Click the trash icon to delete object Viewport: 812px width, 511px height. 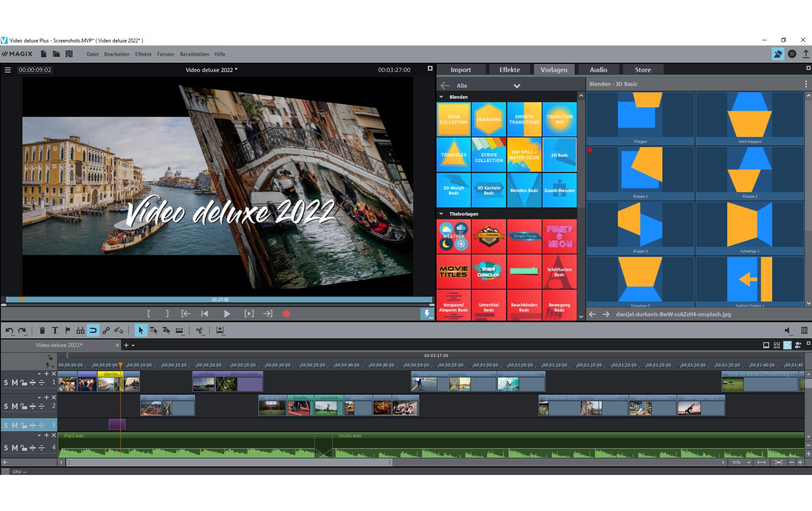tap(42, 330)
